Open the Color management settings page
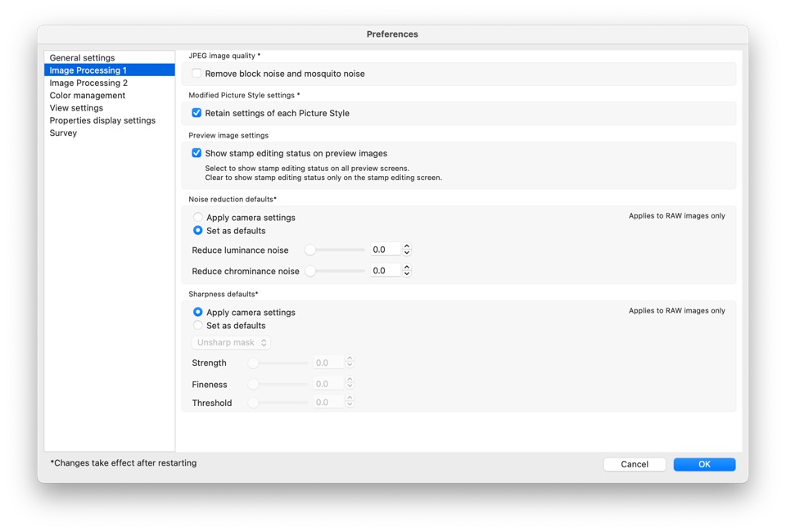Viewport: 786px width, 532px height. [88, 95]
